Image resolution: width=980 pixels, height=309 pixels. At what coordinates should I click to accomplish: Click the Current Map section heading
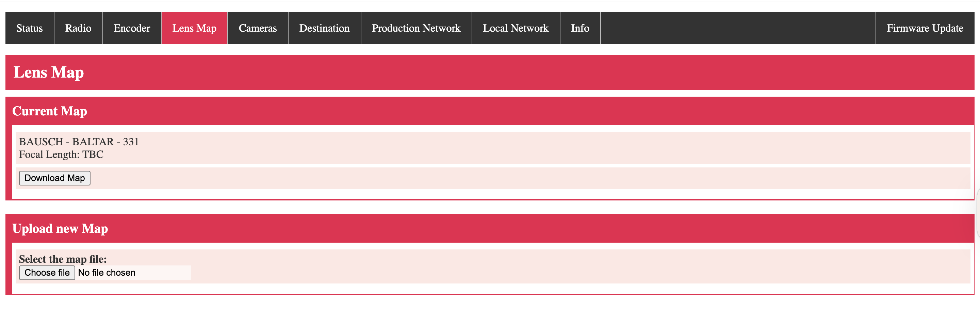point(49,111)
